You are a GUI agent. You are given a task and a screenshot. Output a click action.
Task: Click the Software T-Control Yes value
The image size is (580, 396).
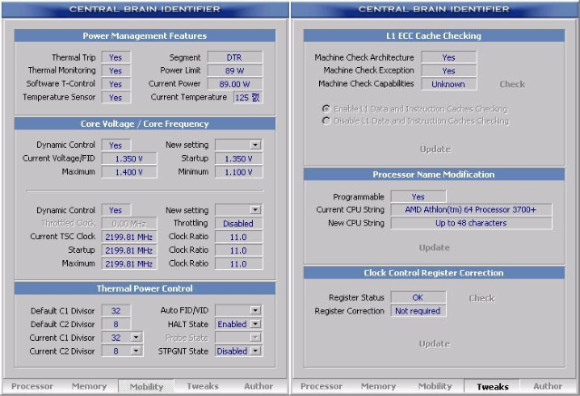116,84
